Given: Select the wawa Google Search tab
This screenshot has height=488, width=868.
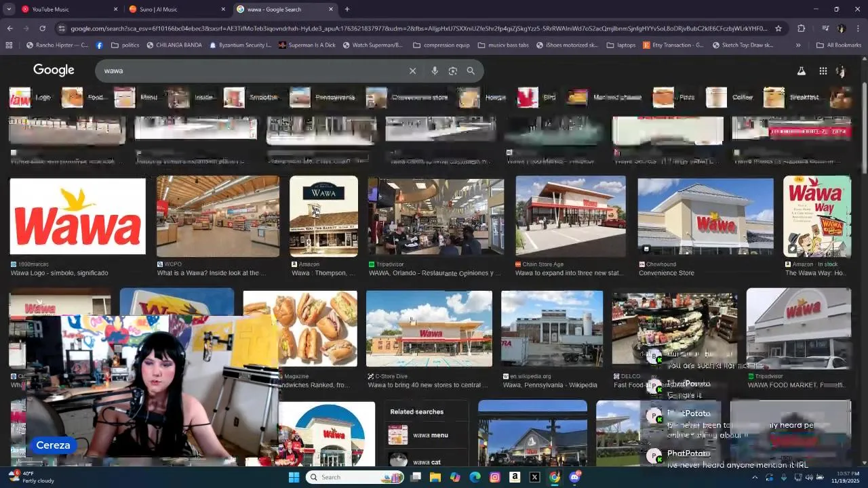Looking at the screenshot, I should pos(285,9).
